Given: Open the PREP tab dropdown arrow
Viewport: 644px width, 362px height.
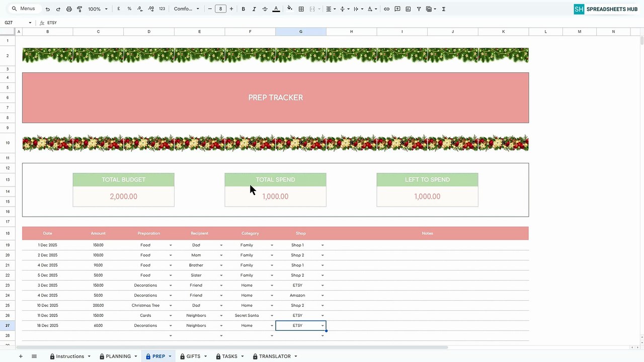Looking at the screenshot, I should coord(170,356).
